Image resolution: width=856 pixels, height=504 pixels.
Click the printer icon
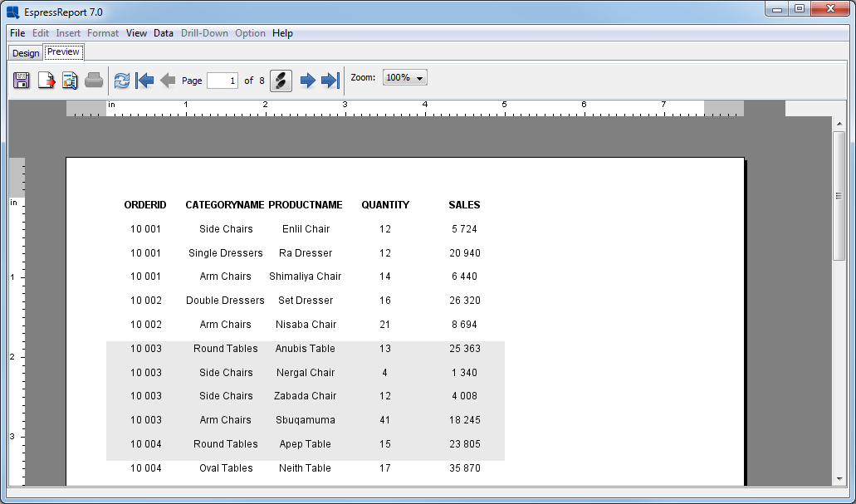coord(94,81)
